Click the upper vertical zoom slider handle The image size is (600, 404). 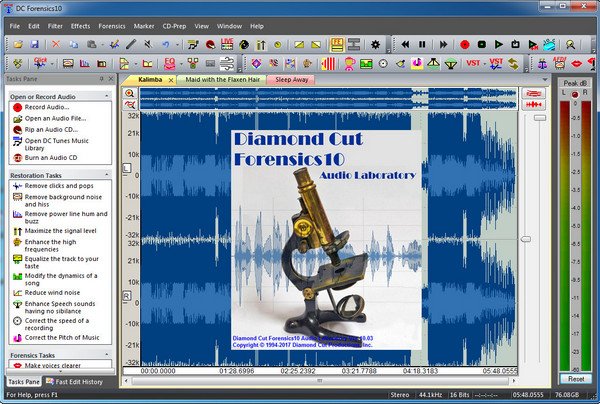pyautogui.click(x=540, y=118)
